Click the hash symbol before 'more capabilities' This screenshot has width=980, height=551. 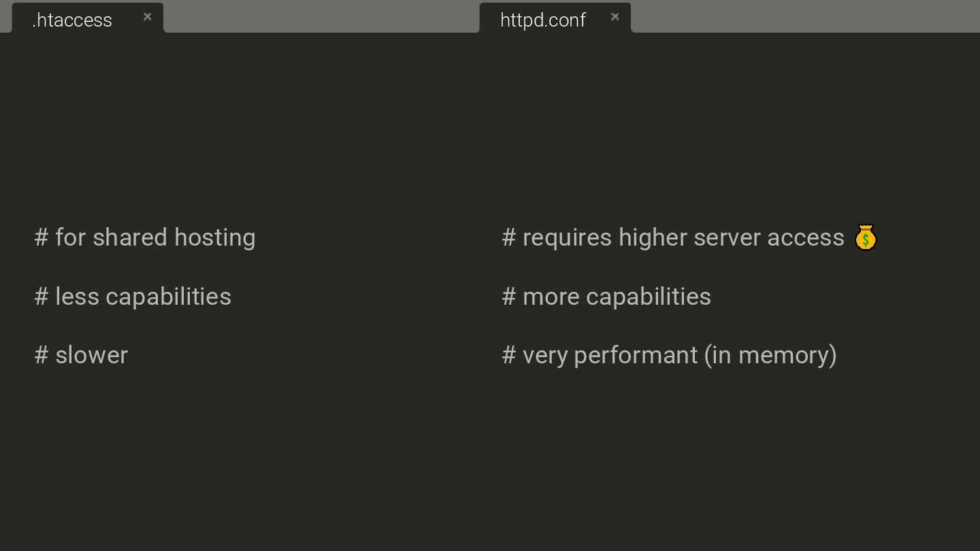point(509,297)
